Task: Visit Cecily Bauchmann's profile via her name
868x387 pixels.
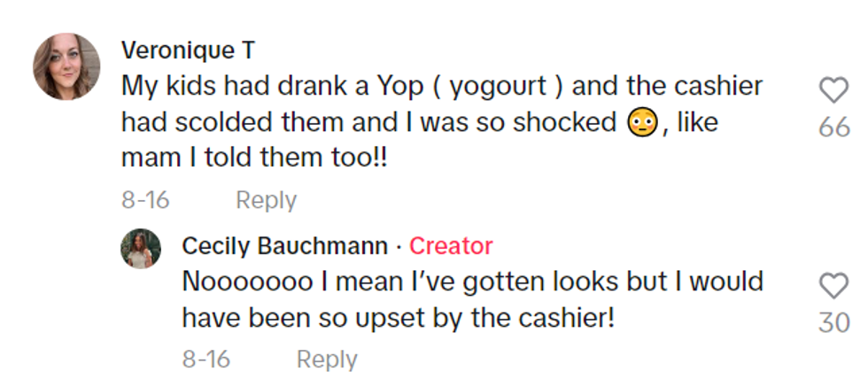Action: 284,245
